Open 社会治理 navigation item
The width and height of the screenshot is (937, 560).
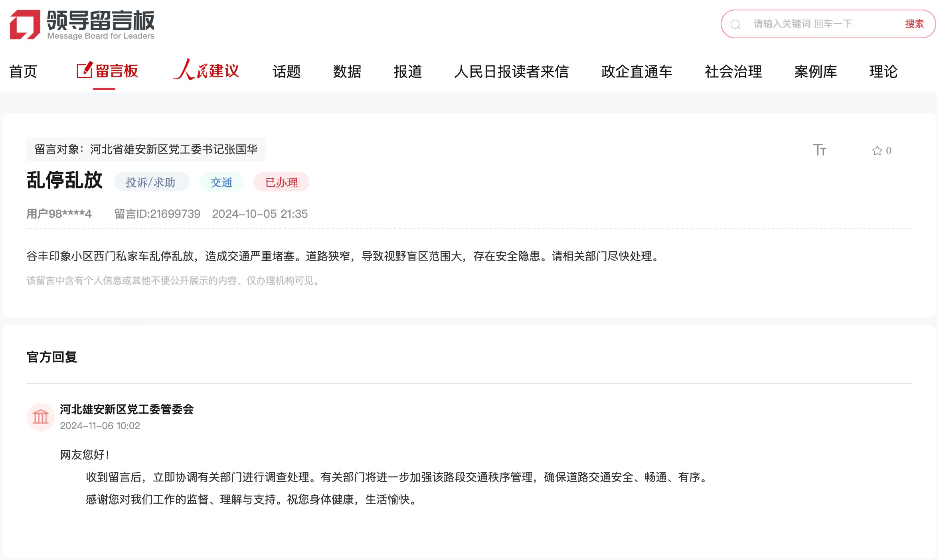pos(733,72)
